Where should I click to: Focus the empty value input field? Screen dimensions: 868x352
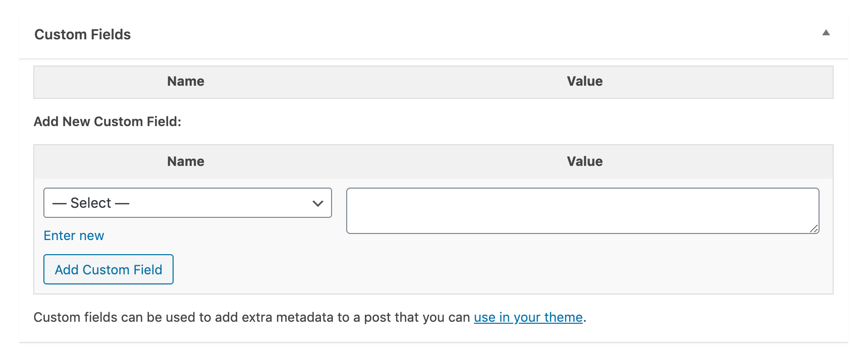[583, 210]
